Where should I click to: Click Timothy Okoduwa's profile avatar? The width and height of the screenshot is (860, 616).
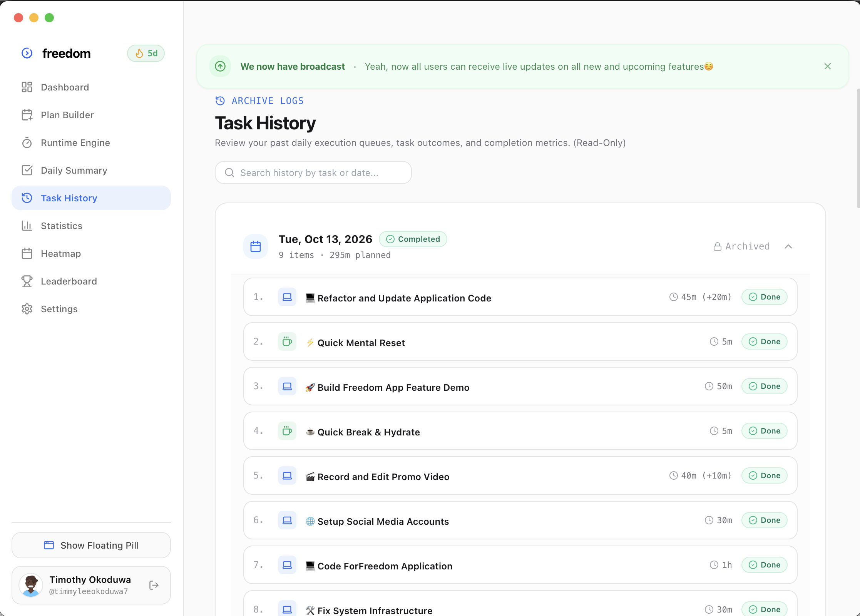(31, 585)
